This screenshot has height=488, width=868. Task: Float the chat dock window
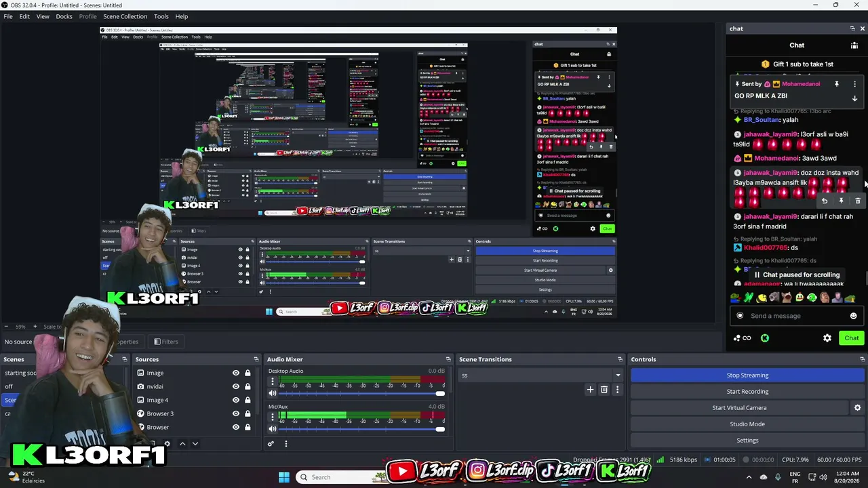coord(852,28)
